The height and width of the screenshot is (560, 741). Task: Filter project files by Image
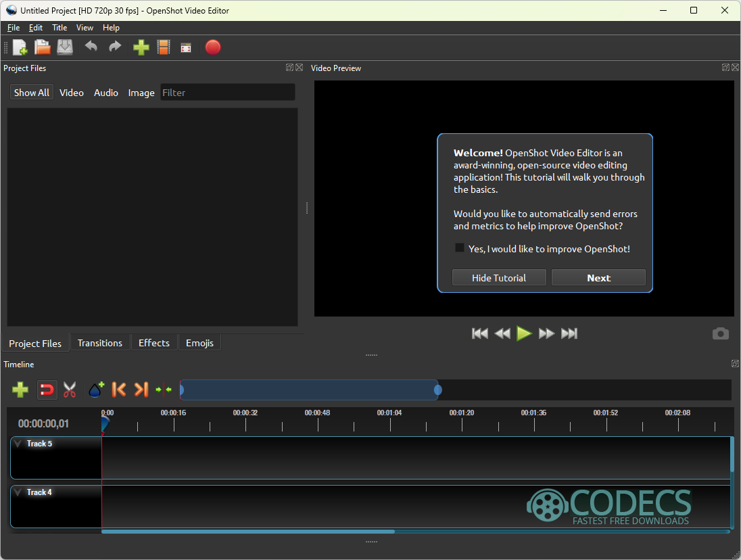(x=141, y=93)
